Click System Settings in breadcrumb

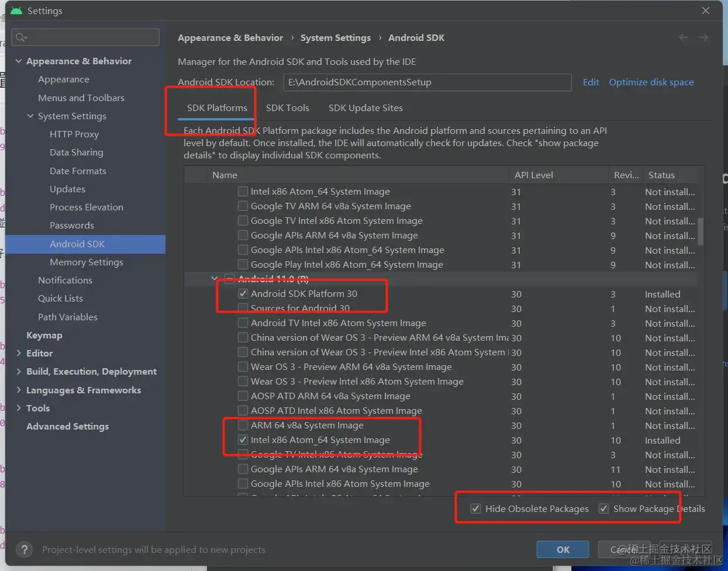coord(336,37)
